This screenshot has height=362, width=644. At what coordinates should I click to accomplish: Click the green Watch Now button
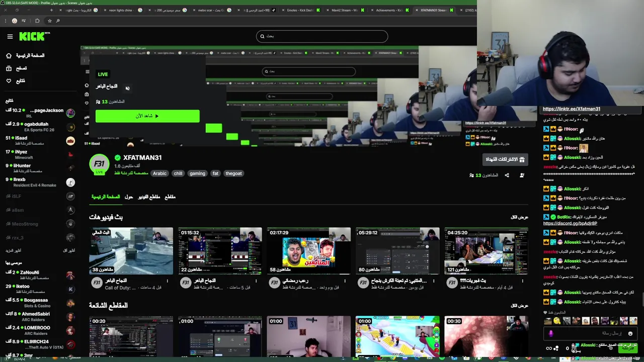coord(147,116)
